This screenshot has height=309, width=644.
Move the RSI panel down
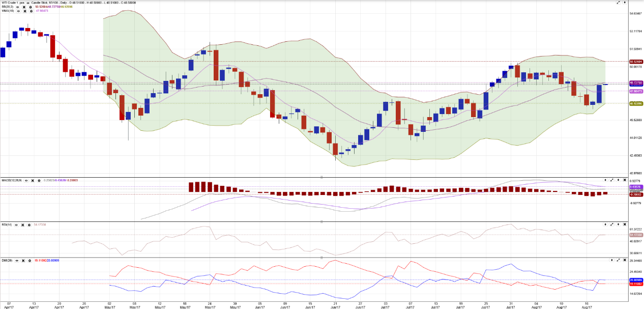pyautogui.click(x=618, y=224)
